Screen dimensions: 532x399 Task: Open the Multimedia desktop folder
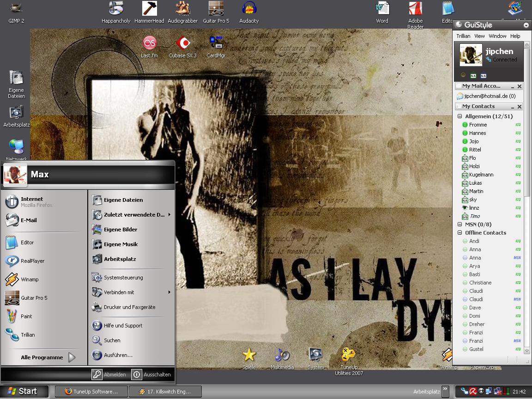(x=282, y=359)
